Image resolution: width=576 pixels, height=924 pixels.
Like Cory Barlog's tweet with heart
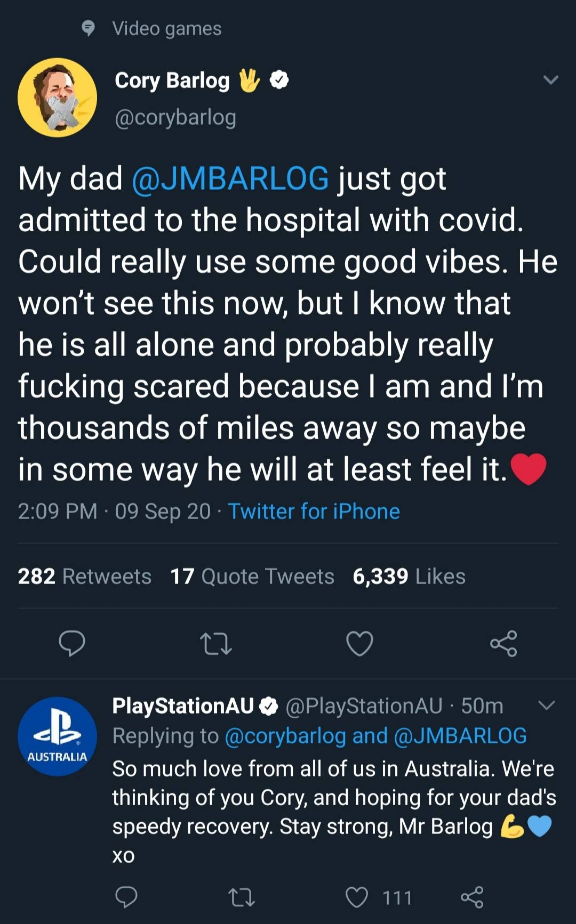pos(359,643)
